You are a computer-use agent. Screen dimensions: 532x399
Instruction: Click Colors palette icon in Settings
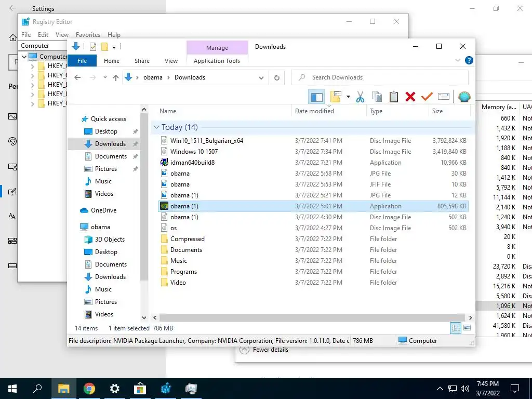(x=12, y=141)
